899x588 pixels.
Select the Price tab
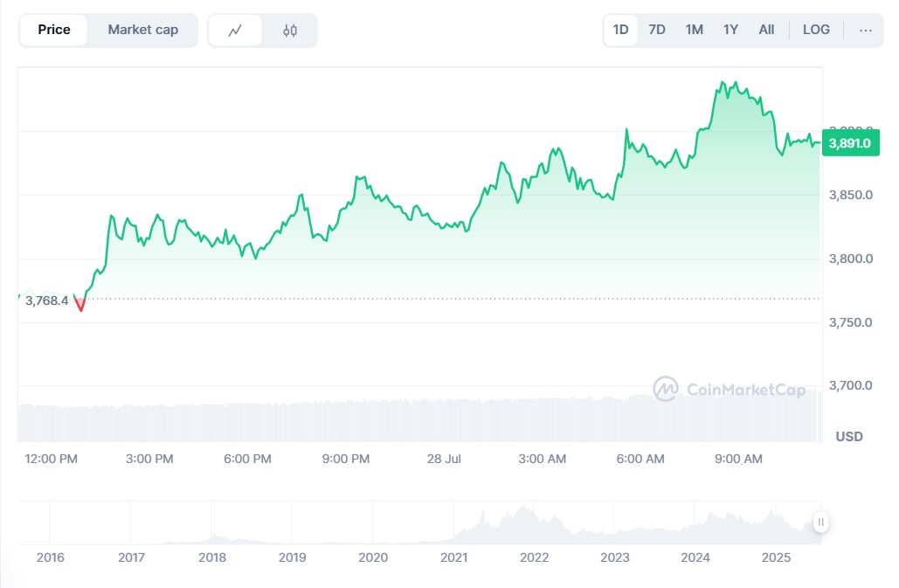click(x=54, y=30)
